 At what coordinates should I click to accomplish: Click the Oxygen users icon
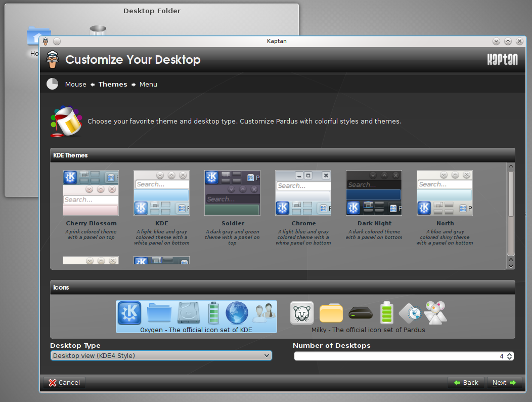pos(263,313)
